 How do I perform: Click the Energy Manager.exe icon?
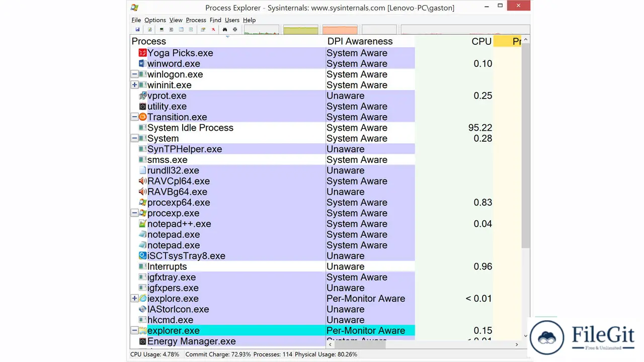142,341
